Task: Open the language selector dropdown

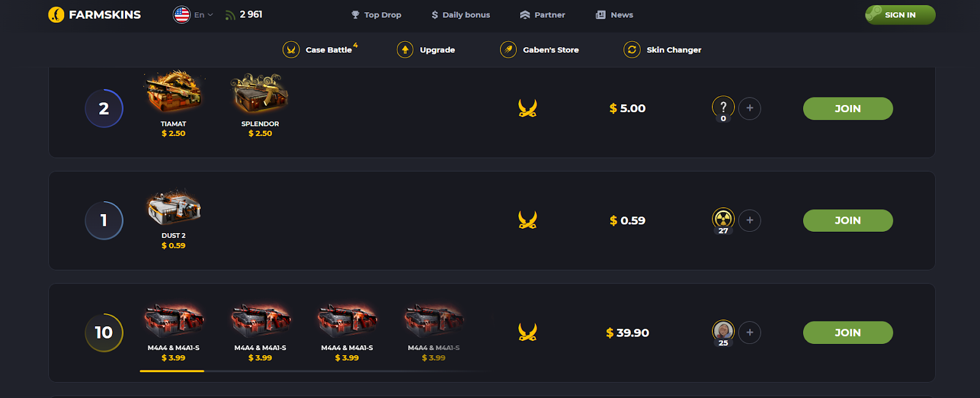Action: coord(194,15)
